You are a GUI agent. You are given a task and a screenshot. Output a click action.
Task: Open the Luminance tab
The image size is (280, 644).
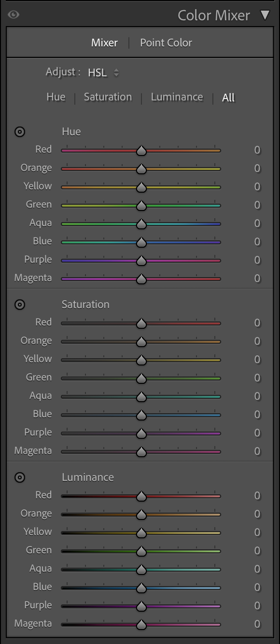click(x=177, y=97)
